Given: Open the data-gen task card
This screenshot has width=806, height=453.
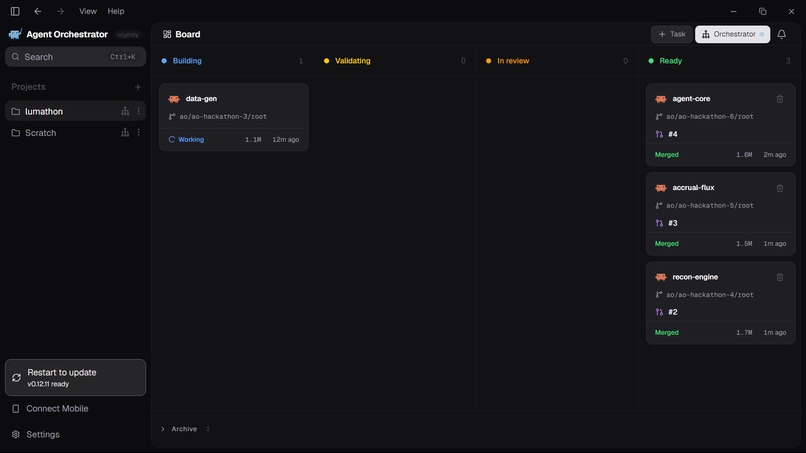Looking at the screenshot, I should [x=233, y=117].
